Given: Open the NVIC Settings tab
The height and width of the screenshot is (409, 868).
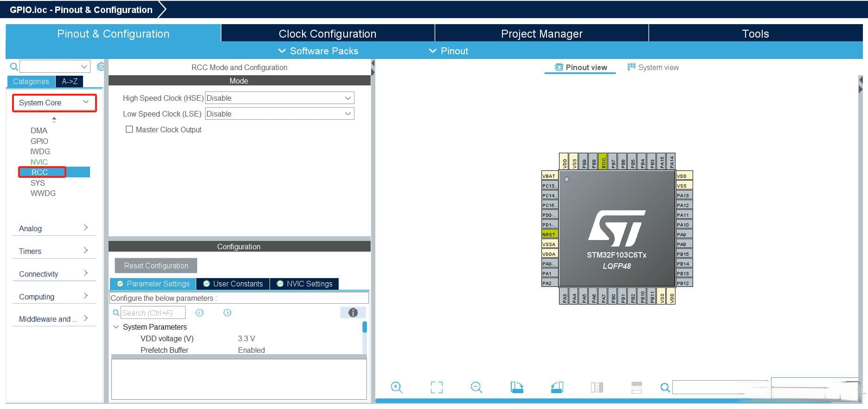Looking at the screenshot, I should (304, 284).
